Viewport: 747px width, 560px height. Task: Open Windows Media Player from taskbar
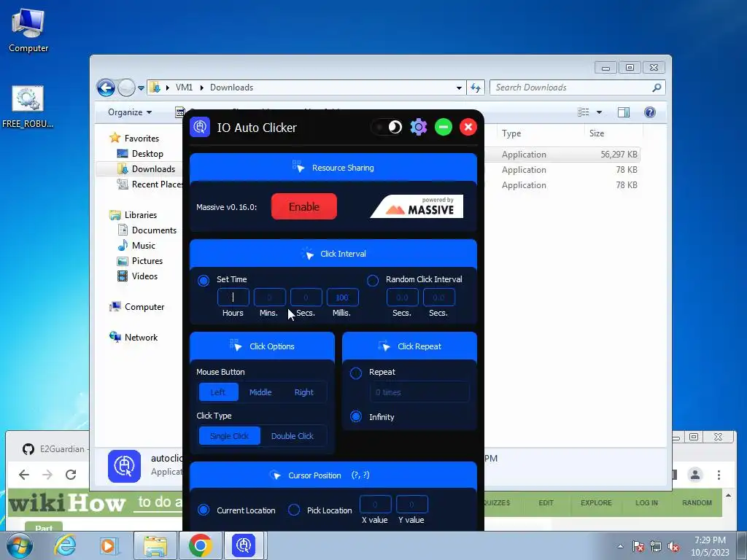pos(109,545)
